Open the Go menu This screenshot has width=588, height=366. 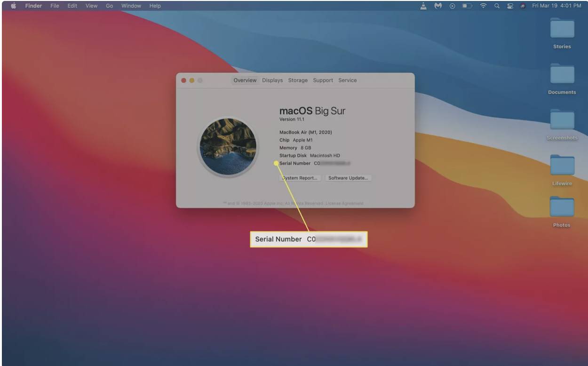(x=109, y=6)
